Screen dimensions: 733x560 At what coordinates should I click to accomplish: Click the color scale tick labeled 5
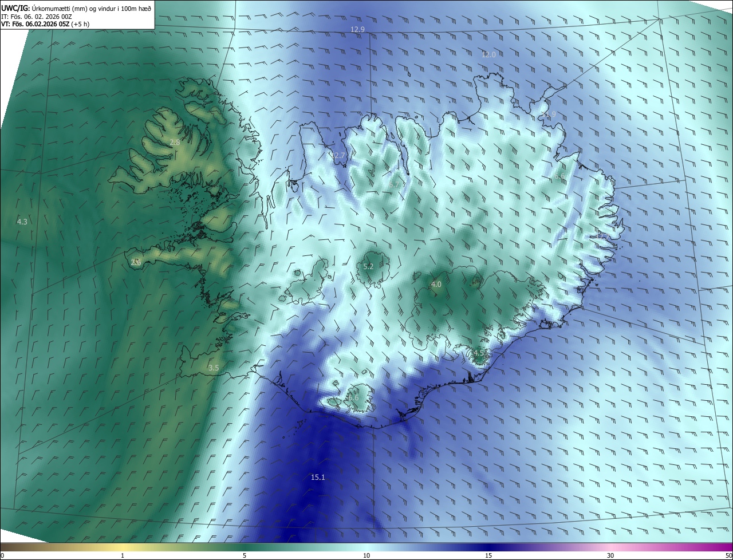tap(245, 555)
